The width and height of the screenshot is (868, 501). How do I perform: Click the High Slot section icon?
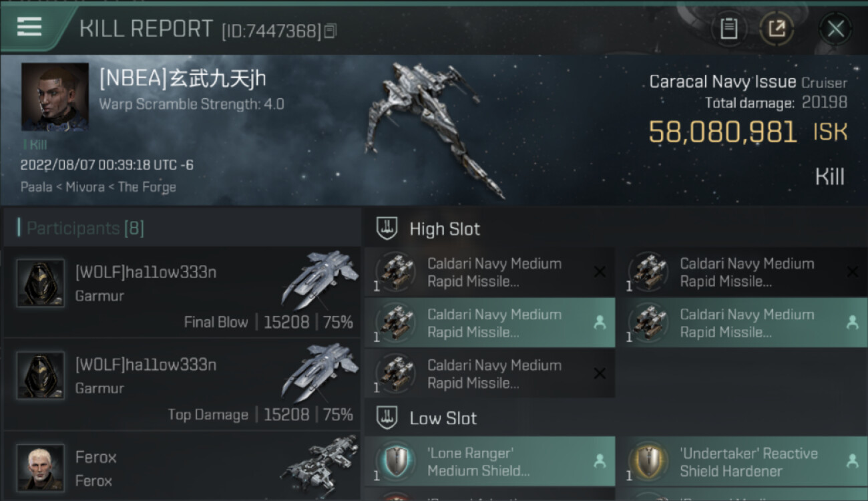387,228
